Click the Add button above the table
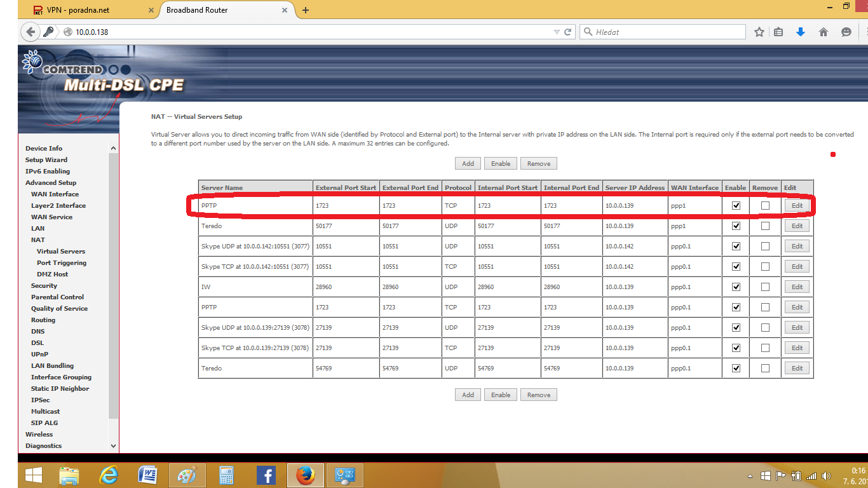This screenshot has width=868, height=488. (x=468, y=163)
